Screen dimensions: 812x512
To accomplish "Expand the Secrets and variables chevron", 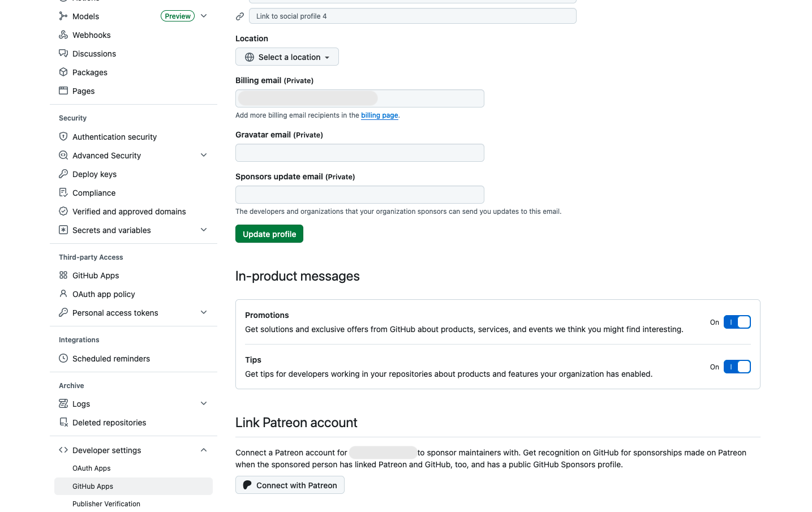I will click(204, 230).
